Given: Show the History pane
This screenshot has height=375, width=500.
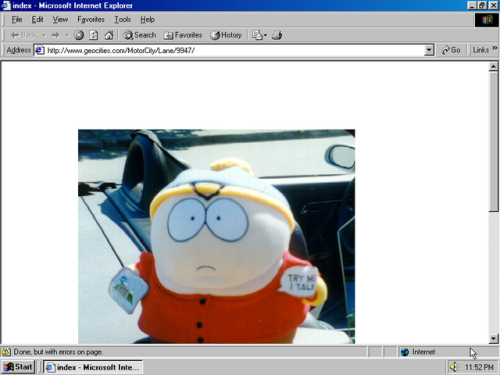Looking at the screenshot, I should [x=226, y=35].
